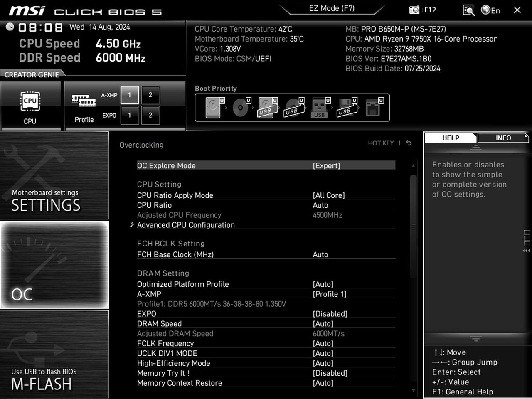Screen dimensions: 532x399
Task: Switch to EZ Mode (F7)
Action: click(x=332, y=8)
